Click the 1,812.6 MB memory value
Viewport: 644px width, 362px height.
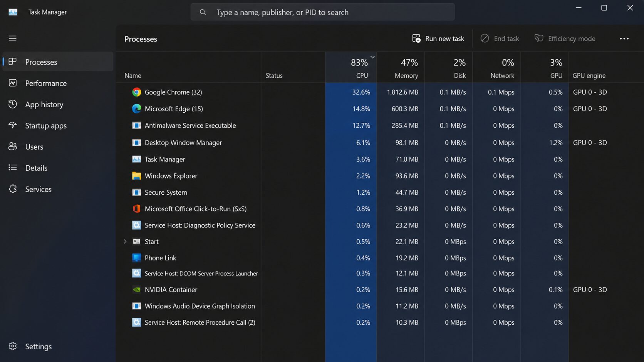402,92
